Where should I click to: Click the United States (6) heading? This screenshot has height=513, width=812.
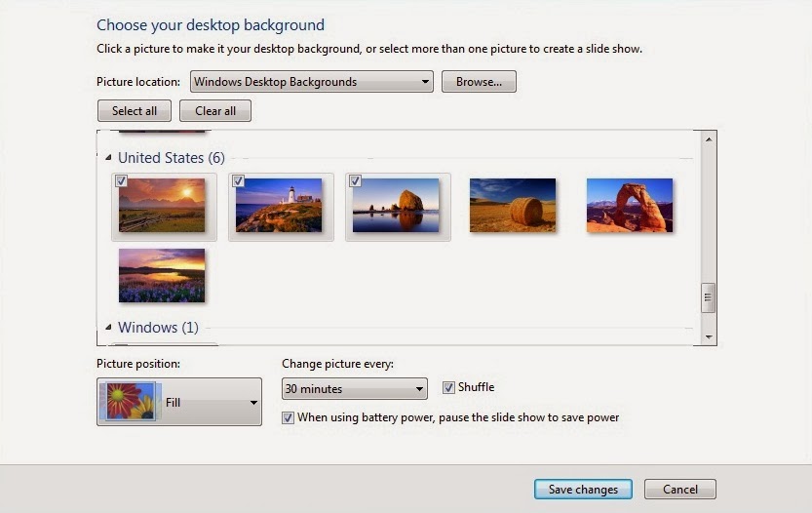pos(172,158)
